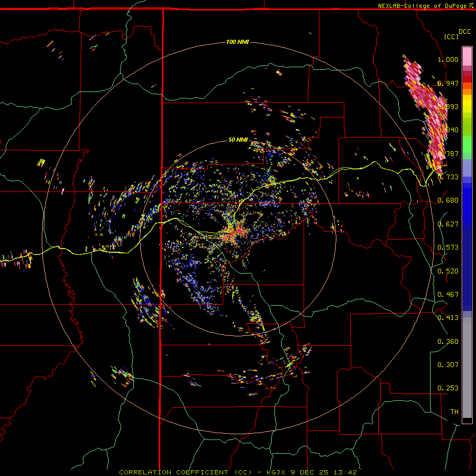The width and height of the screenshot is (476, 476).
Task: Select the 0.413 scale value
Action: [x=448, y=318]
